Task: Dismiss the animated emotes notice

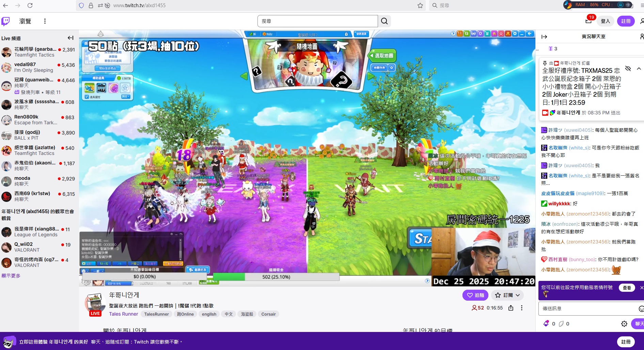Action: (642, 288)
